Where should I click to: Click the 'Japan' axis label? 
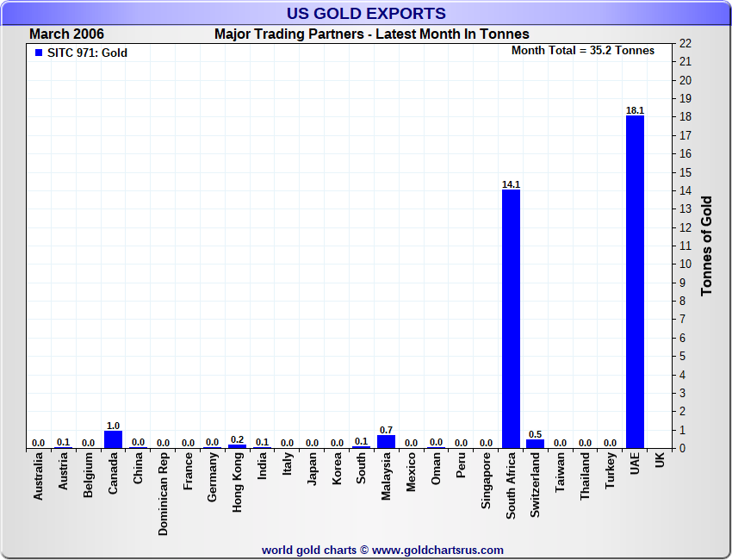(312, 469)
